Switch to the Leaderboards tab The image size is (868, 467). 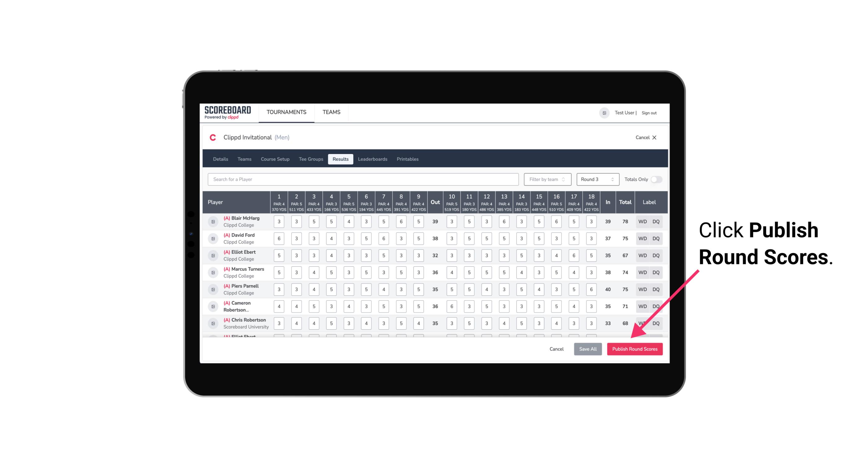372,159
